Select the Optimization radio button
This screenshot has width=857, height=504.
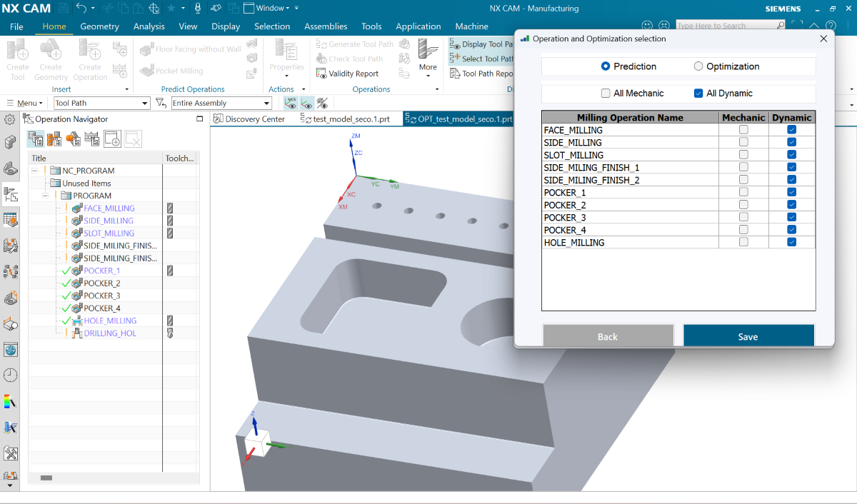point(698,66)
